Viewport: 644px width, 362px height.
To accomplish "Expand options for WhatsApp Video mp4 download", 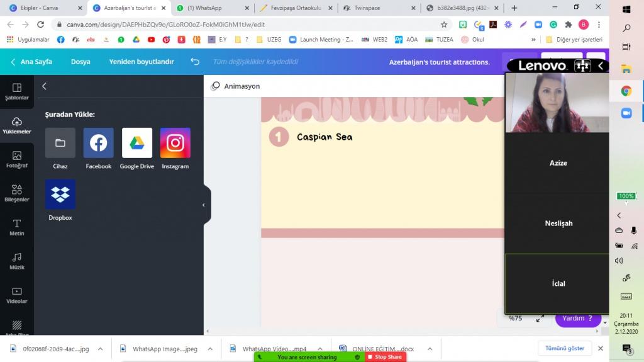I will point(319,349).
